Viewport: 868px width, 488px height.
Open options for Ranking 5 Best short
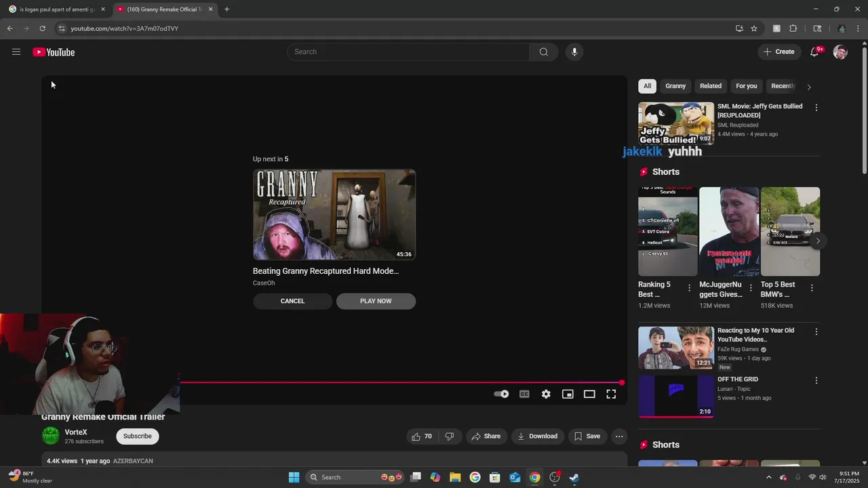pos(689,288)
